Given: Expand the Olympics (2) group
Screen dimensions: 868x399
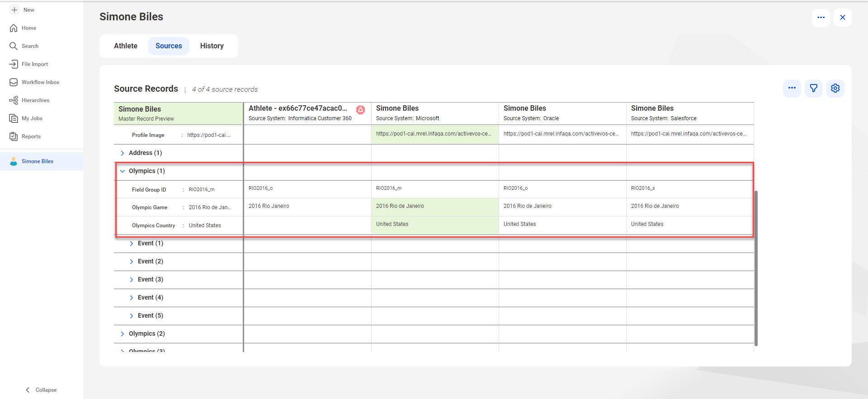Looking at the screenshot, I should point(123,334).
